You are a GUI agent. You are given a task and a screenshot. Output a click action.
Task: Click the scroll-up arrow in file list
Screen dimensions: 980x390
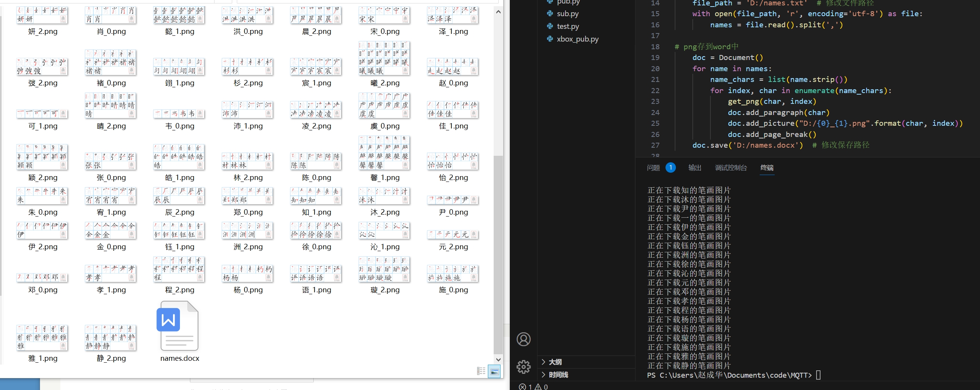pyautogui.click(x=498, y=12)
